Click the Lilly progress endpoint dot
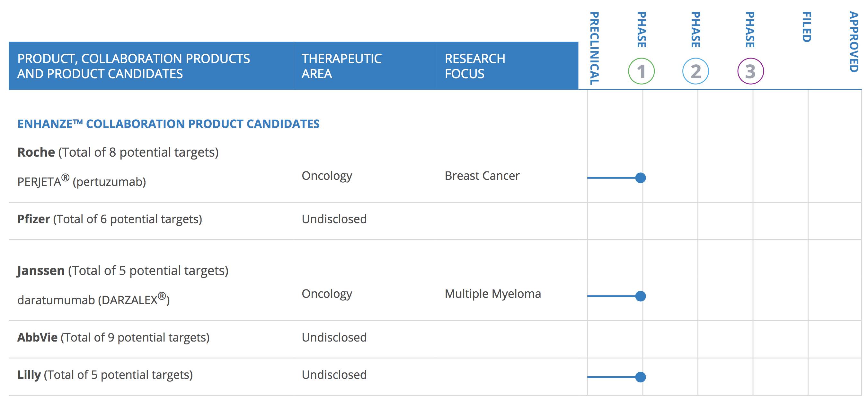 pyautogui.click(x=641, y=377)
